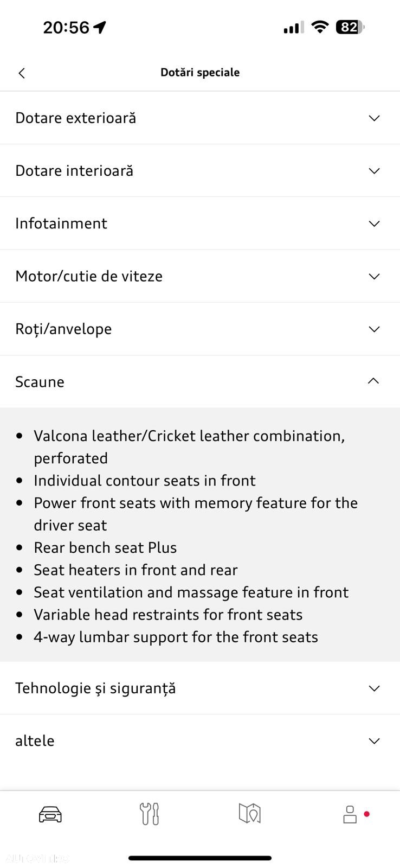Expand Tehnologie și siguranță section

(200, 688)
